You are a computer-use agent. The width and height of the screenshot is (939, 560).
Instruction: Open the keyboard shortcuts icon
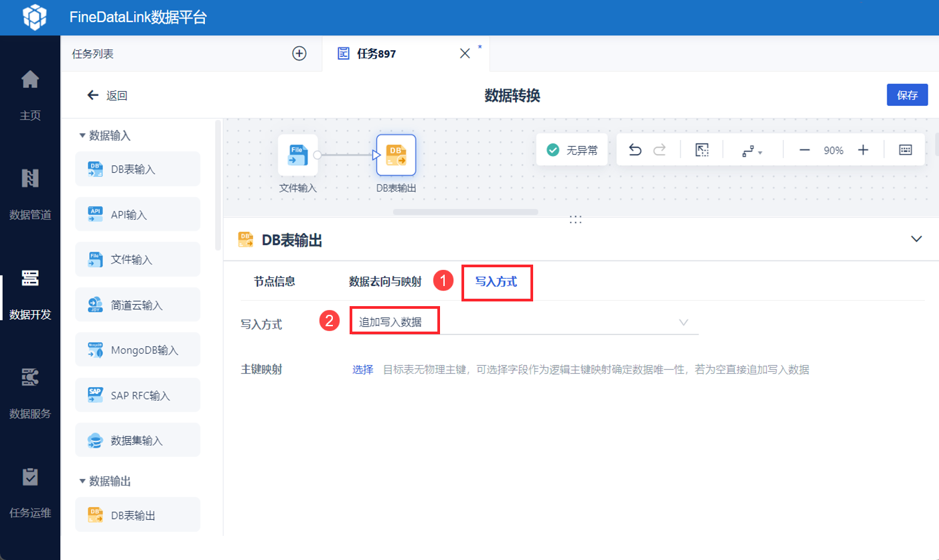(906, 150)
